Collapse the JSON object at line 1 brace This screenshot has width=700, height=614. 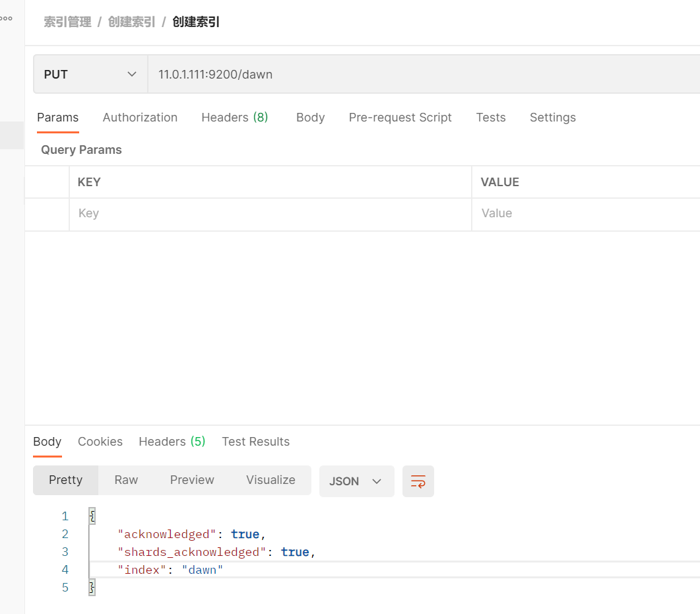pos(92,516)
